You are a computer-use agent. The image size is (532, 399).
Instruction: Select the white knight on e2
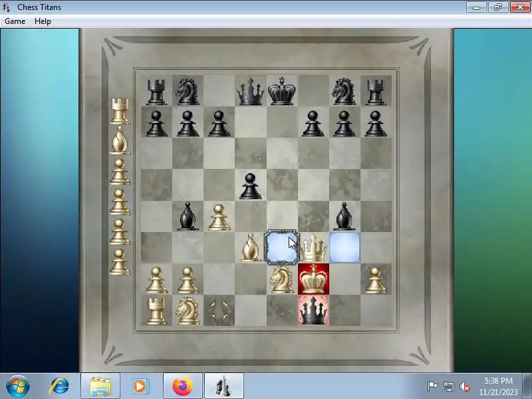pyautogui.click(x=281, y=279)
